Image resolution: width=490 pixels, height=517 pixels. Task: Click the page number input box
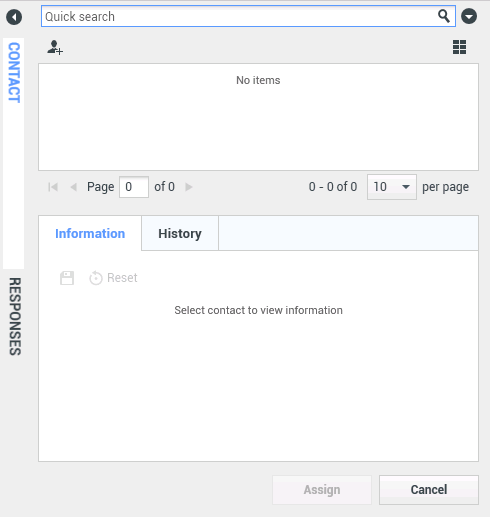coord(134,187)
